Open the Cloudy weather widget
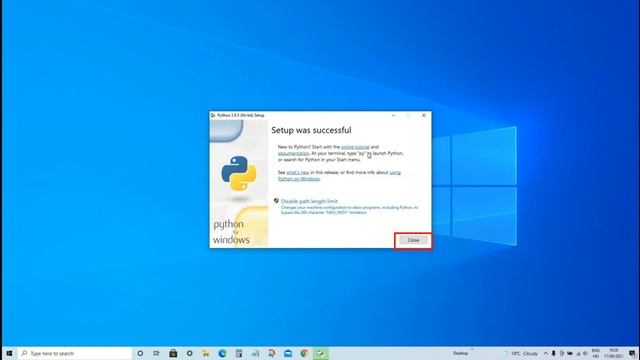Viewport: 640px width, 360px height. pos(521,353)
